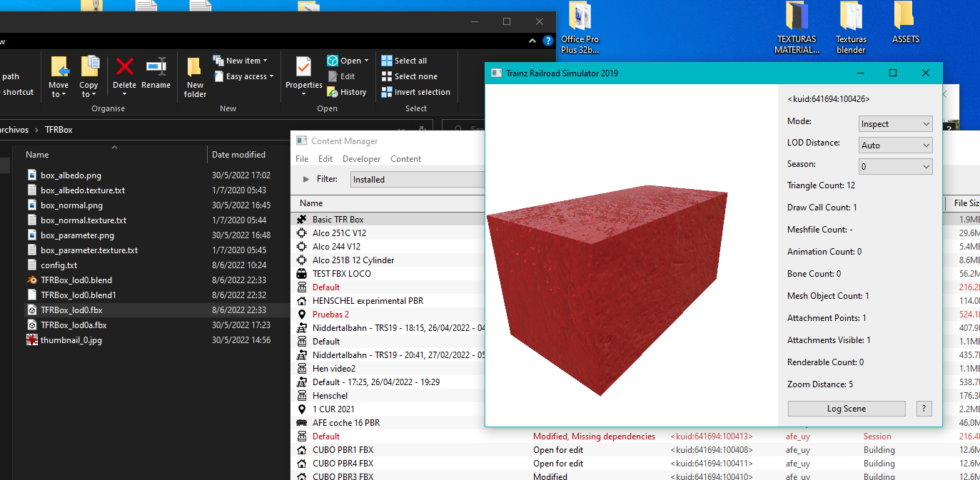Click Select all in Explorer ribbon

click(x=404, y=61)
